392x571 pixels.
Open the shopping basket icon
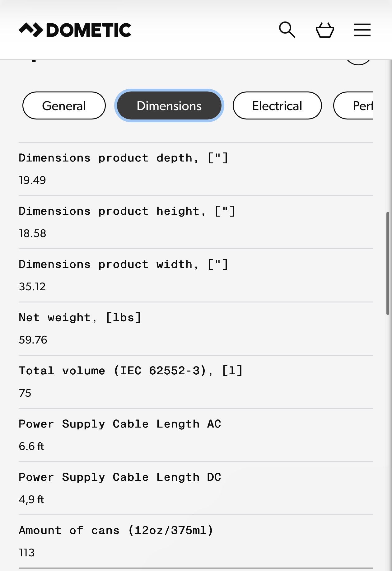click(325, 30)
